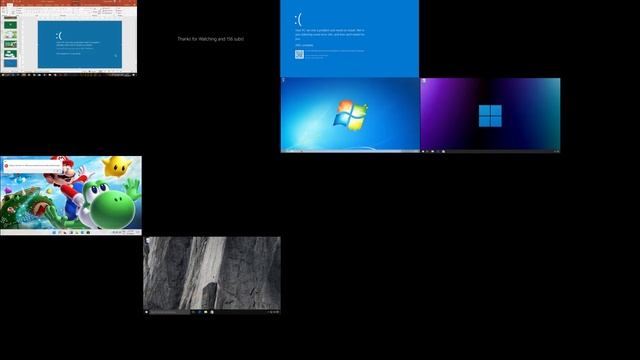
Task: Click the Start button on the gray rock desktop
Action: [147, 312]
